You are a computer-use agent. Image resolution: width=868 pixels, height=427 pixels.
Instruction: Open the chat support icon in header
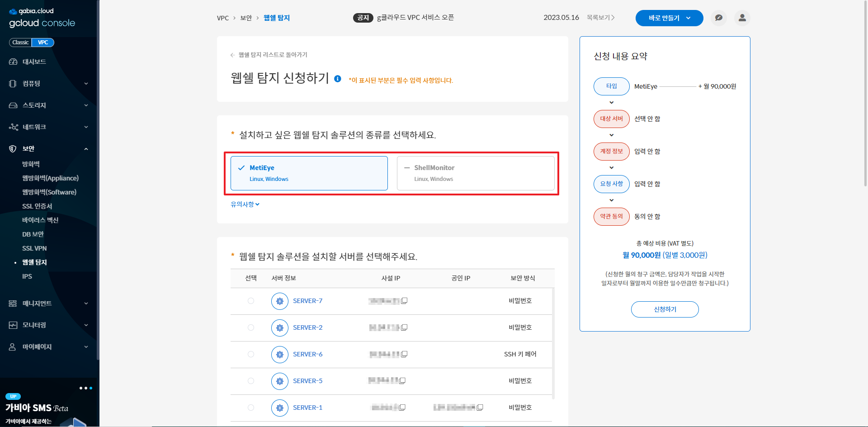coord(718,18)
